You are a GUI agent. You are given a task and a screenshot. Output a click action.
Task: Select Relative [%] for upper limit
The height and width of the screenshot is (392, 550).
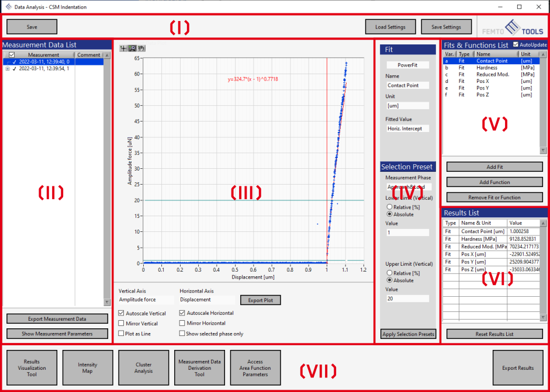(389, 273)
